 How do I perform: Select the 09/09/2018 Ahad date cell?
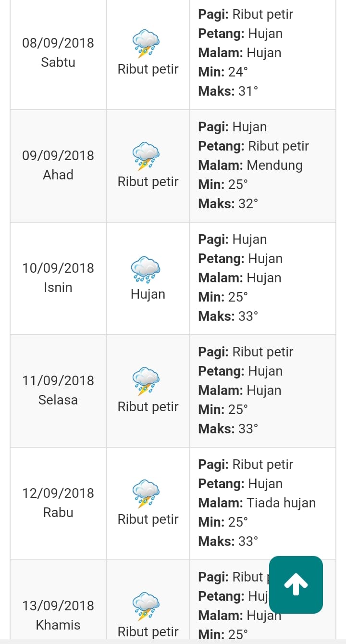(58, 165)
